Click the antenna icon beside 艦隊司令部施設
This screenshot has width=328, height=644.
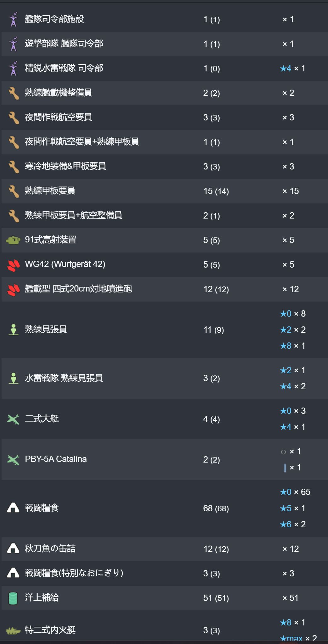(13, 19)
